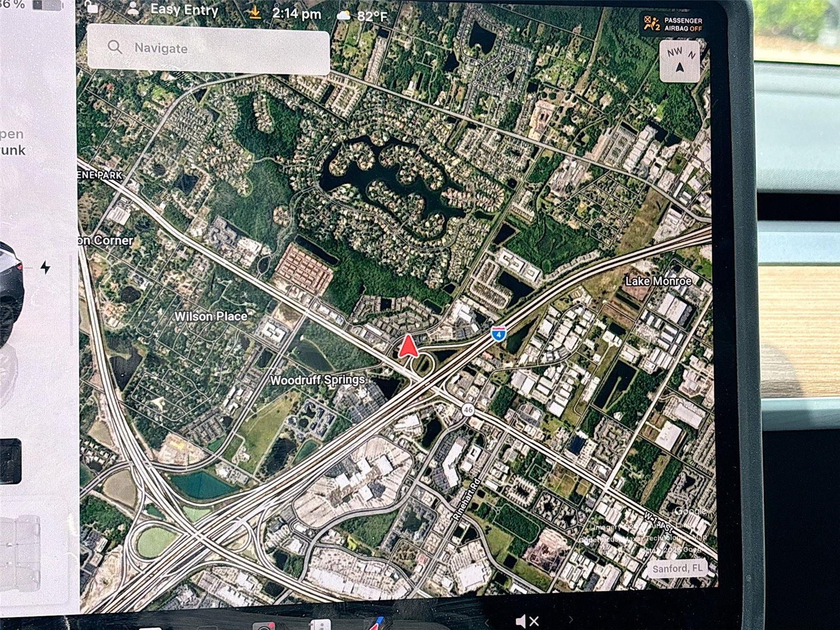The width and height of the screenshot is (840, 630).
Task: Tap the Lake Monroe map label
Action: [658, 281]
